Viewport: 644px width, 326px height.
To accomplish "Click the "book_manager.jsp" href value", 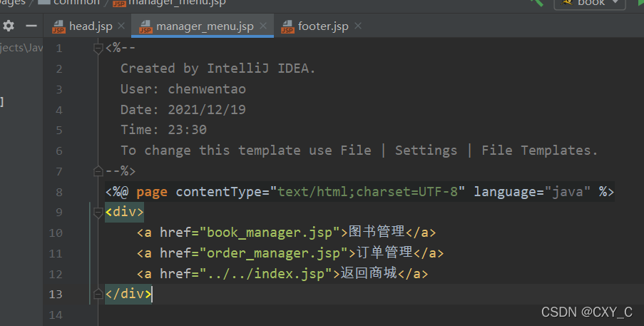I will [x=270, y=233].
